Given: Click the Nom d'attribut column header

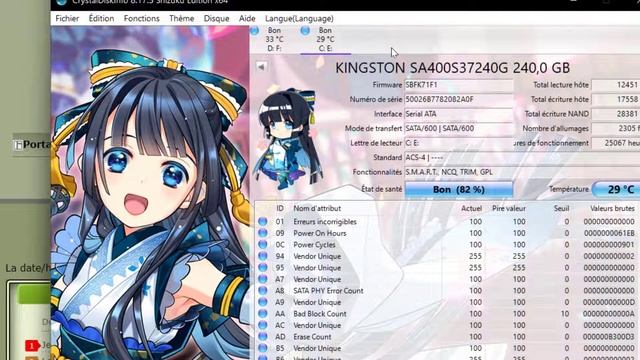Looking at the screenshot, I should click(317, 209).
